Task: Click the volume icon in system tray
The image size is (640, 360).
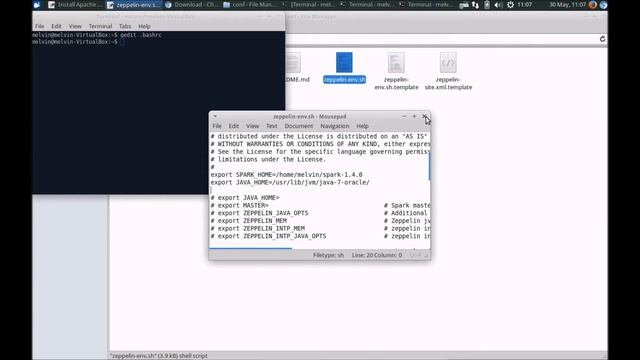Action: (x=498, y=5)
